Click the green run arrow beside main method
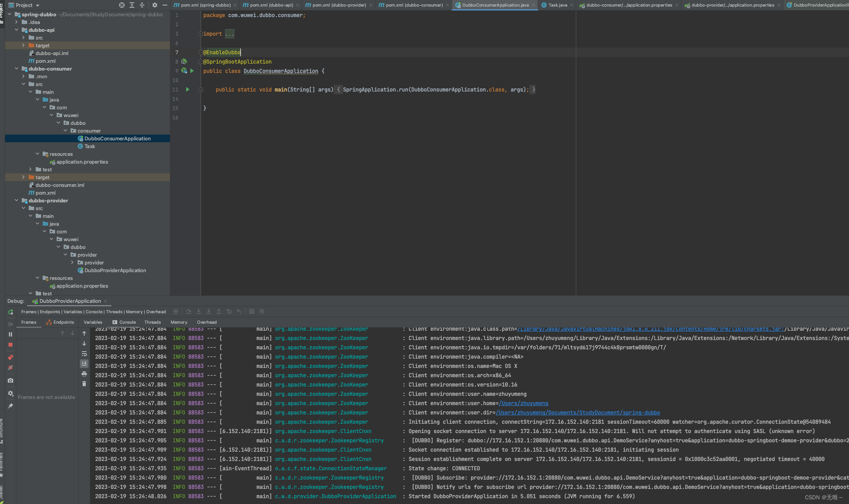Image resolution: width=849 pixels, height=504 pixels. pyautogui.click(x=188, y=90)
